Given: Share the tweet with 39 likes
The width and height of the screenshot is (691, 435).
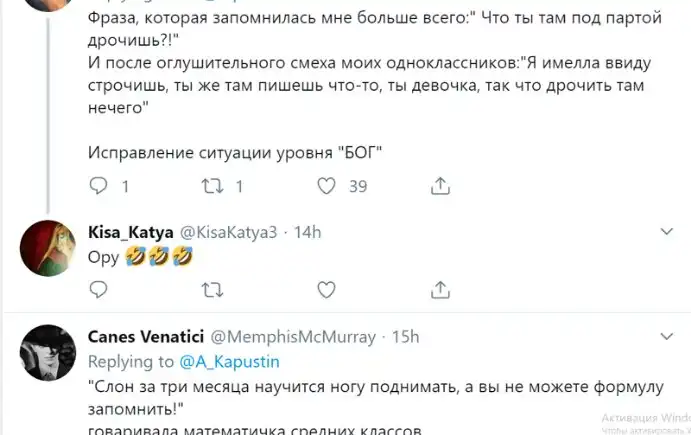Looking at the screenshot, I should [x=438, y=186].
